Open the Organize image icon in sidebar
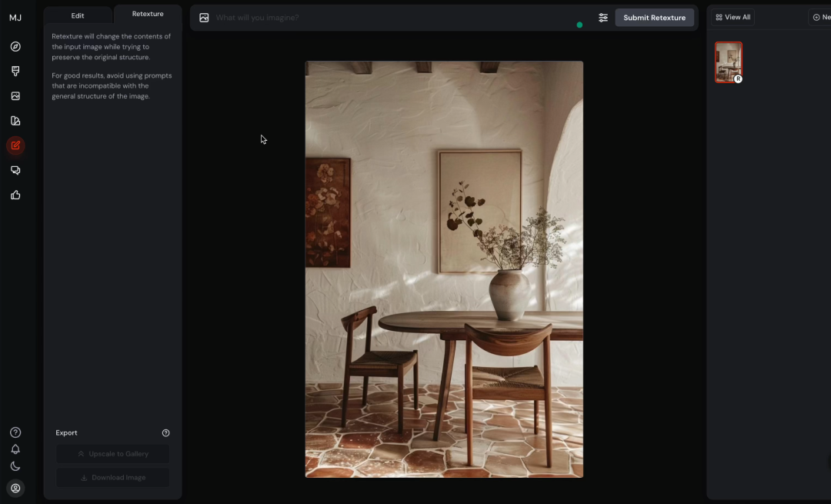The height and width of the screenshot is (504, 831). (15, 96)
